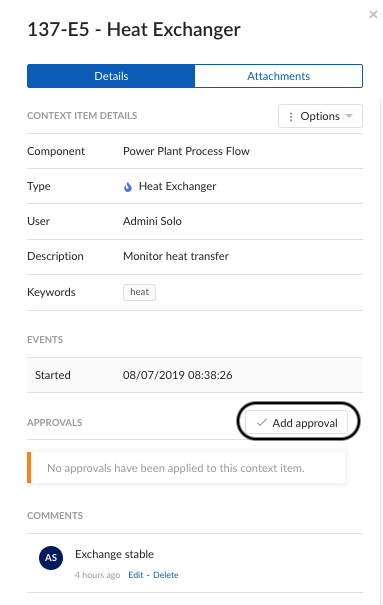
Task: Click the checkmark icon in Add approval
Action: (262, 423)
